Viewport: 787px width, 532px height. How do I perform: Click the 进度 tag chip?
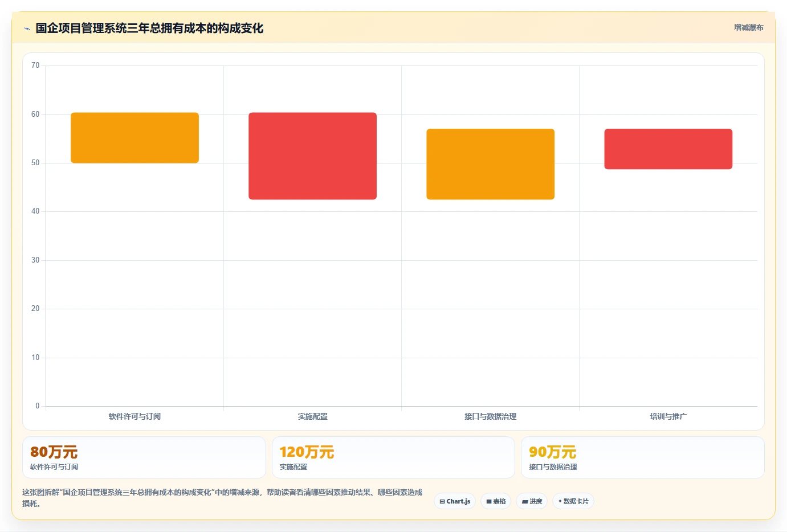[532, 501]
